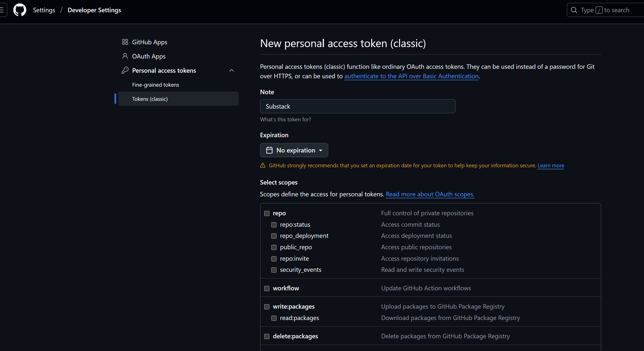
Task: Check the workflow scope
Action: [x=267, y=288]
